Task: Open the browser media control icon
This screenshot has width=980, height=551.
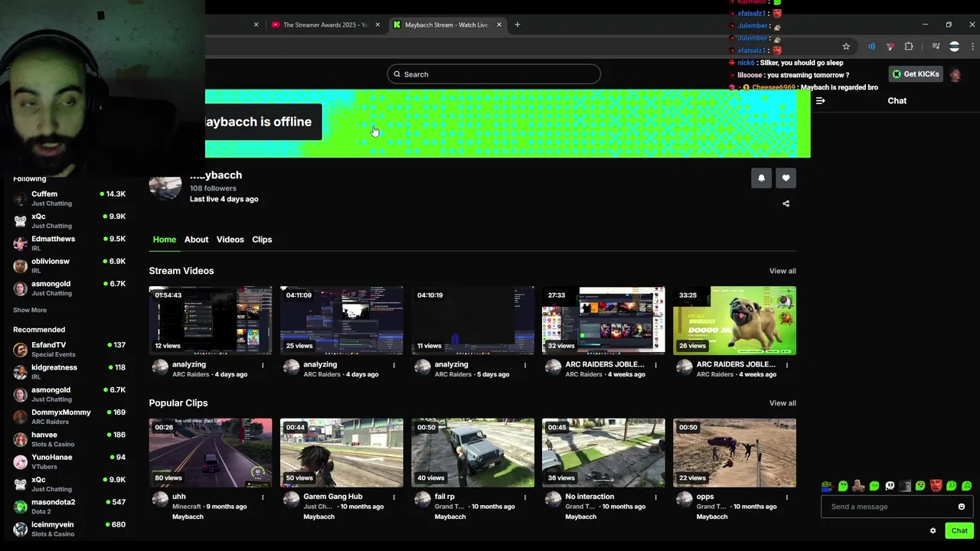Action: (x=936, y=47)
